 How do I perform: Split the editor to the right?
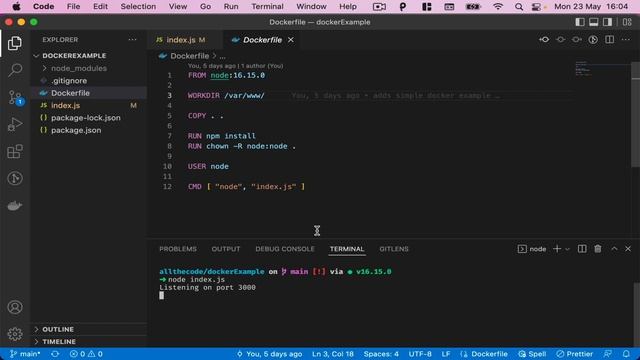pyautogui.click(x=609, y=40)
